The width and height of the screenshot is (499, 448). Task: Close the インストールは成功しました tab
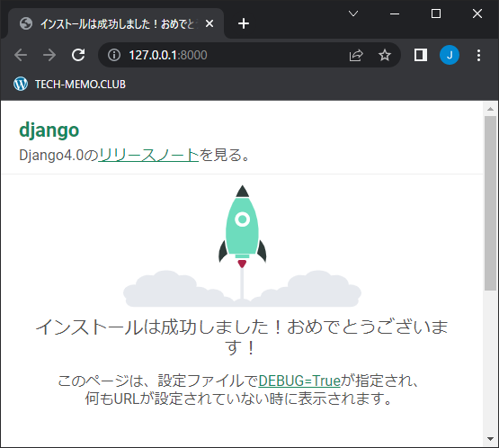[x=209, y=23]
